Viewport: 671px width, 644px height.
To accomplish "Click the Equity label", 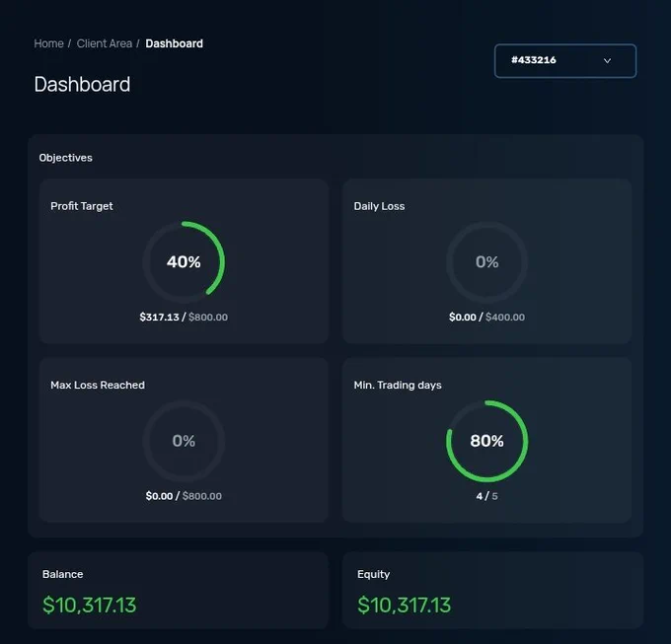I will point(374,574).
